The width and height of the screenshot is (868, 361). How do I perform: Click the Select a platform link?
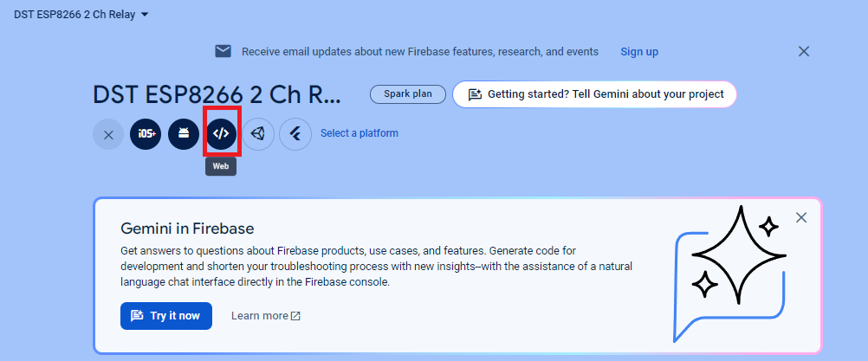point(360,133)
